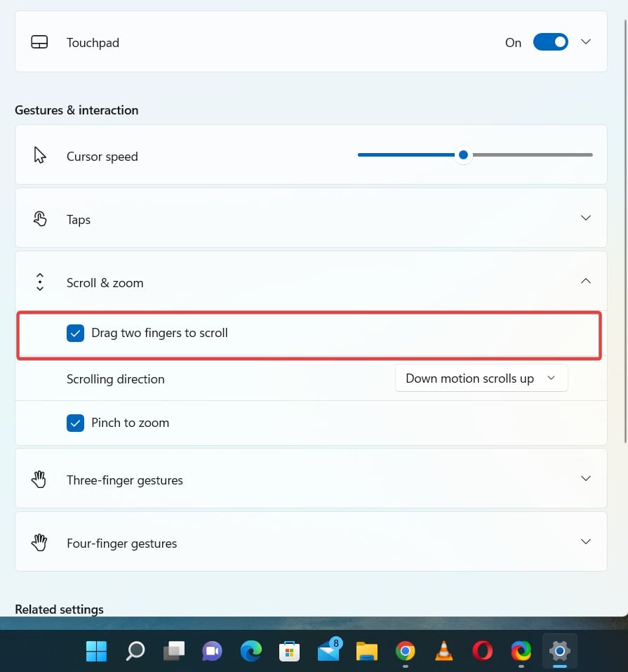Viewport: 628px width, 672px height.
Task: Click the four-finger hand gesture icon
Action: (39, 541)
